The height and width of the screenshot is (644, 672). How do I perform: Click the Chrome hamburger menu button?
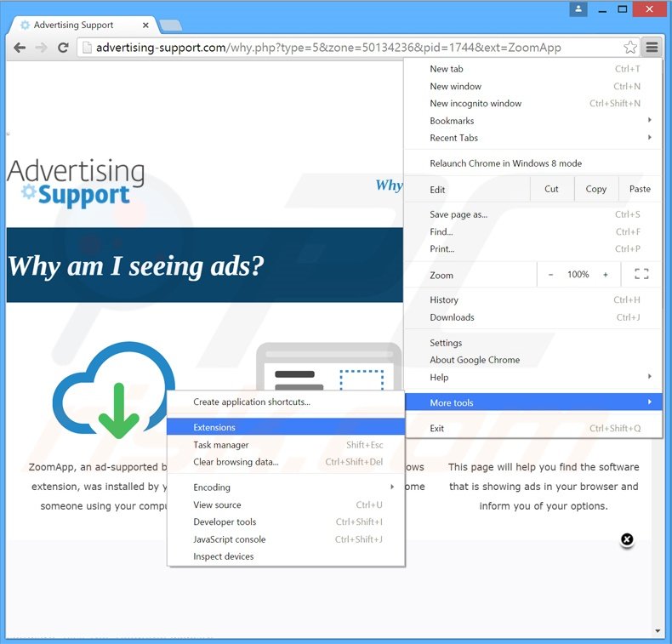652,47
